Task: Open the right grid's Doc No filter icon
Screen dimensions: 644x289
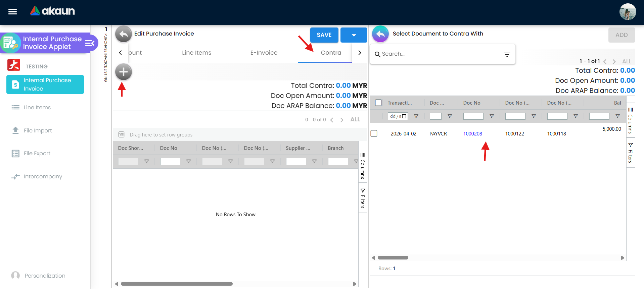Action: point(492,116)
